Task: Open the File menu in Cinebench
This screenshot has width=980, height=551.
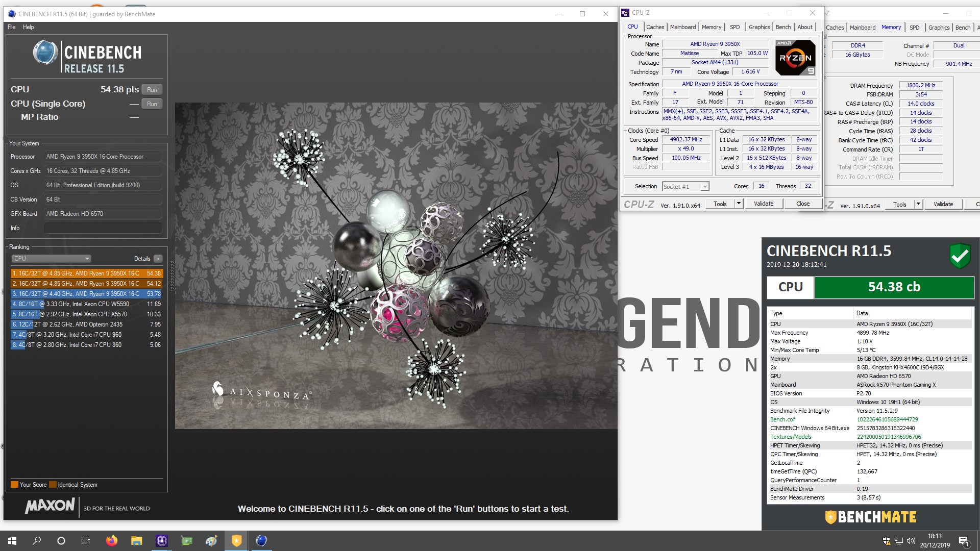Action: click(11, 27)
